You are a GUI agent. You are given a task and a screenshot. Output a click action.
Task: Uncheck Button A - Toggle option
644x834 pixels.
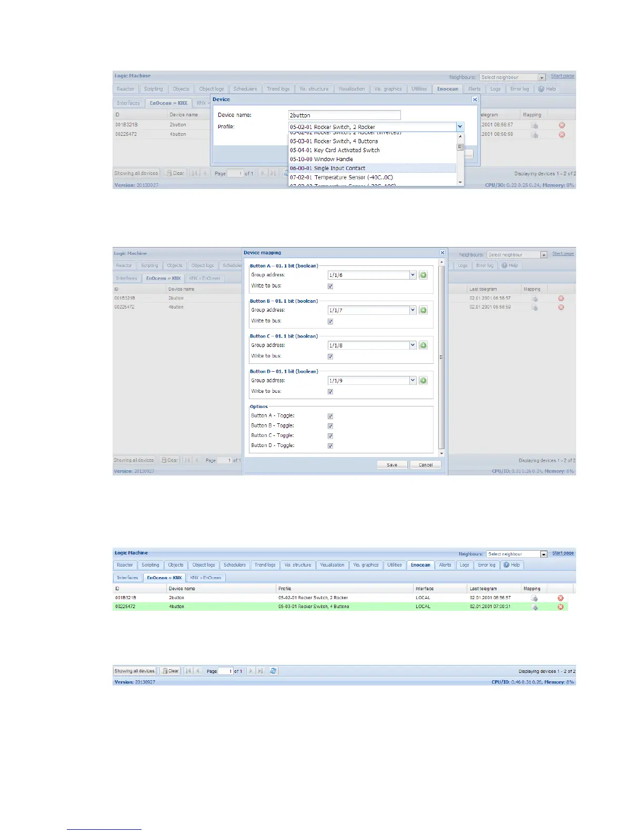point(330,416)
